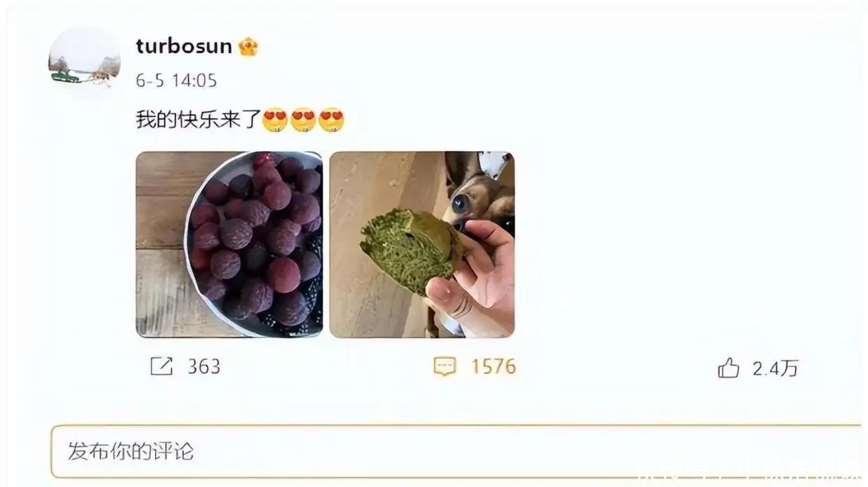Click the comment count 1576
Screen dimensions: 868x487
pyautogui.click(x=493, y=367)
